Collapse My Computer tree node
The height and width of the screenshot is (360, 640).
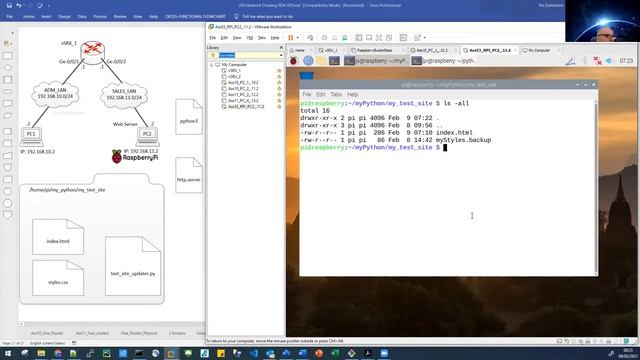[x=211, y=65]
